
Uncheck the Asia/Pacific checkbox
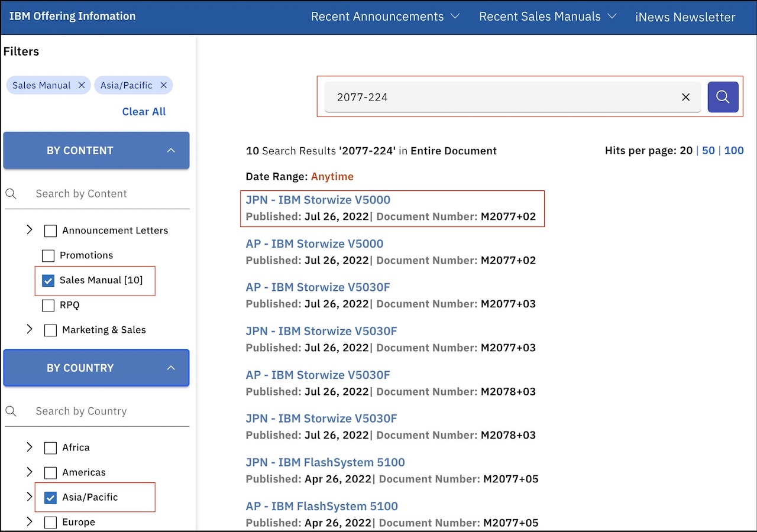pyautogui.click(x=50, y=497)
